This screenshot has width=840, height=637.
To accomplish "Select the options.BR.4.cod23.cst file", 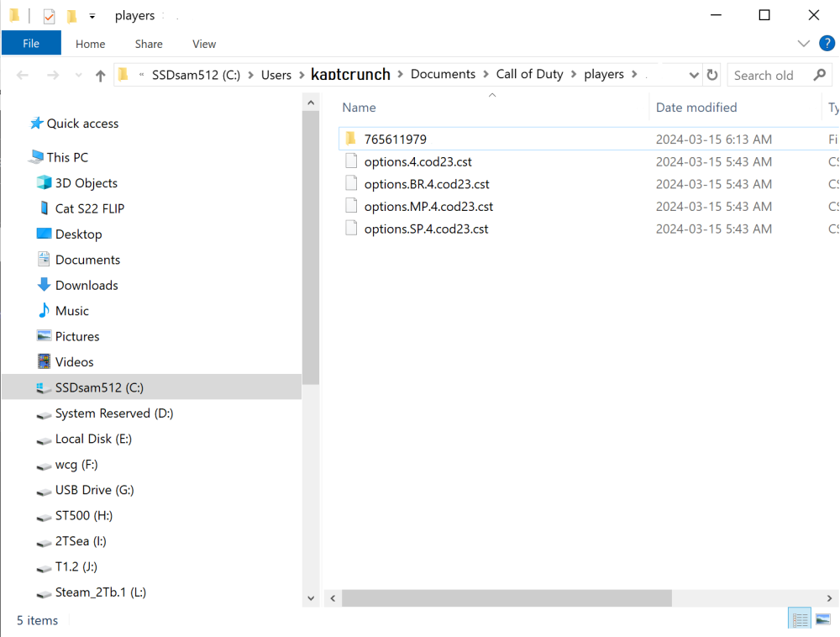I will [426, 184].
